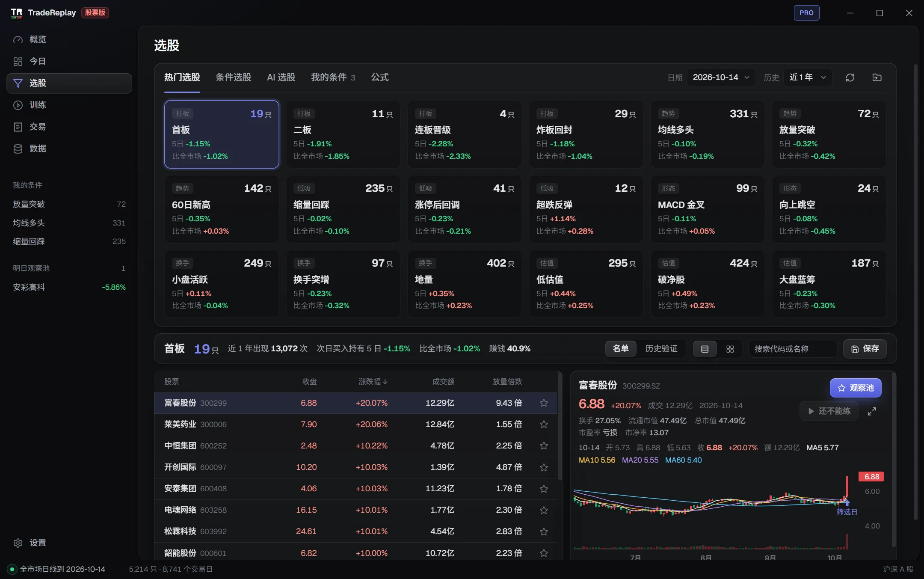Switch to list view layout icon
924x579 pixels.
705,349
